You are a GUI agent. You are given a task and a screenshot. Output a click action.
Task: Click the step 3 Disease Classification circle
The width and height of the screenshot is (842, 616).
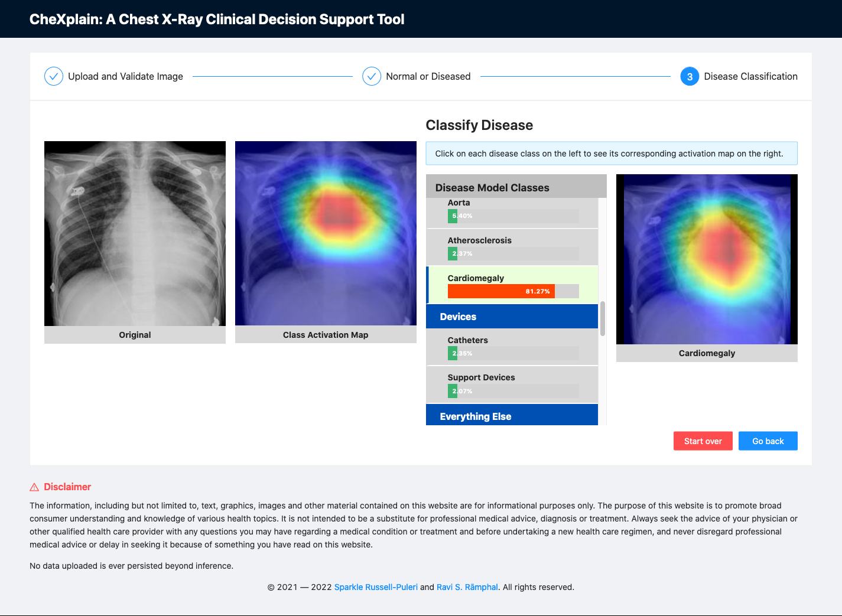690,76
